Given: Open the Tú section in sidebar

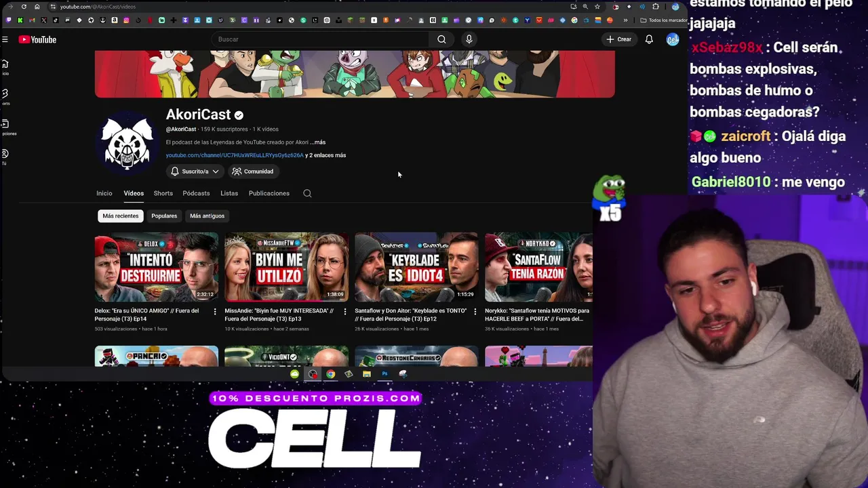Looking at the screenshot, I should (x=5, y=157).
